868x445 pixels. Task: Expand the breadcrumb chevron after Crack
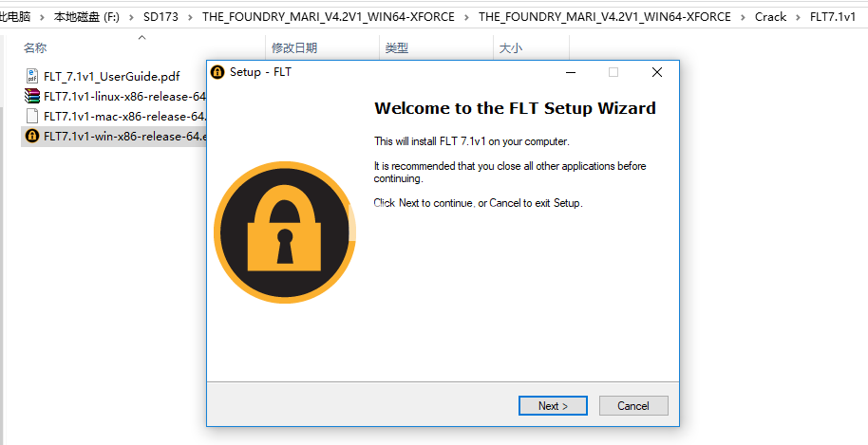coord(798,17)
